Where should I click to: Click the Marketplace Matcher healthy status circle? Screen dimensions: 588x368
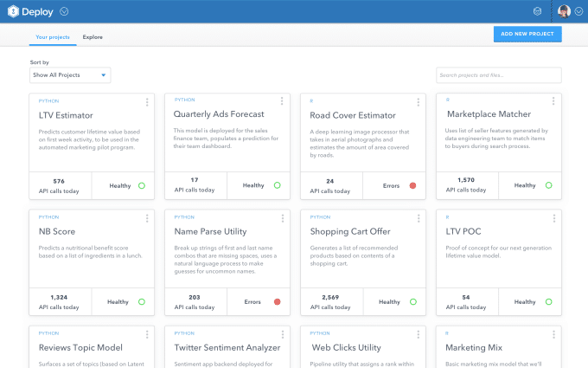pyautogui.click(x=548, y=185)
